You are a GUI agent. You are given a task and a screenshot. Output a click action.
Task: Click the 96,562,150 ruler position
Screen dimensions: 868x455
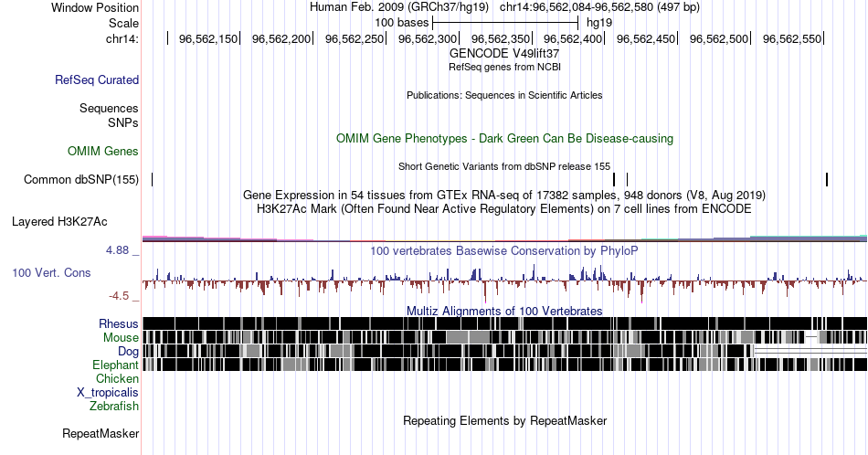207,38
